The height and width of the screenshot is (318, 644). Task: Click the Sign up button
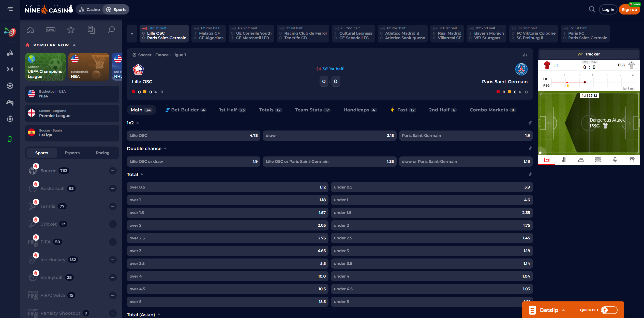(629, 10)
